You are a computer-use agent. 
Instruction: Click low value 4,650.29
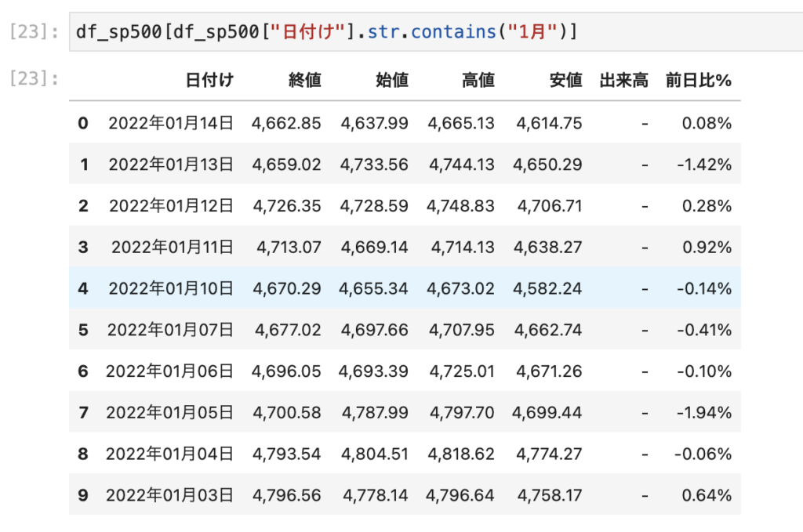click(x=547, y=165)
